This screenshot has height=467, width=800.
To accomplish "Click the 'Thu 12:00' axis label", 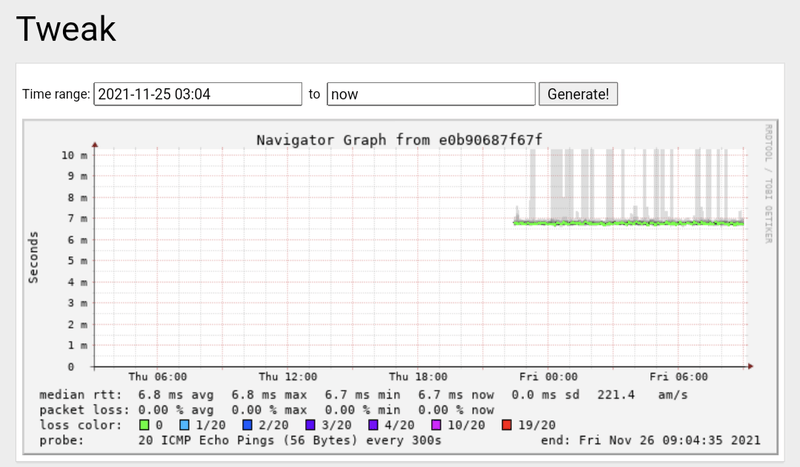I will (288, 377).
